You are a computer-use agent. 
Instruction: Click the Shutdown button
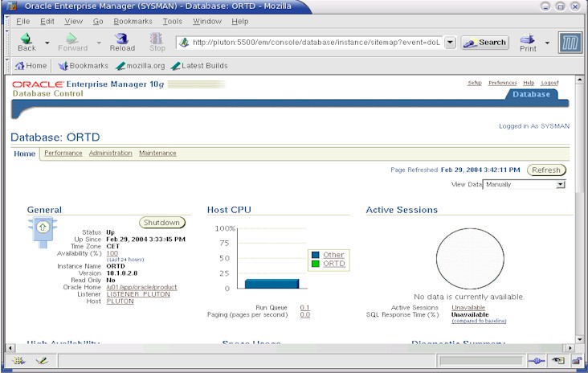[x=162, y=223]
